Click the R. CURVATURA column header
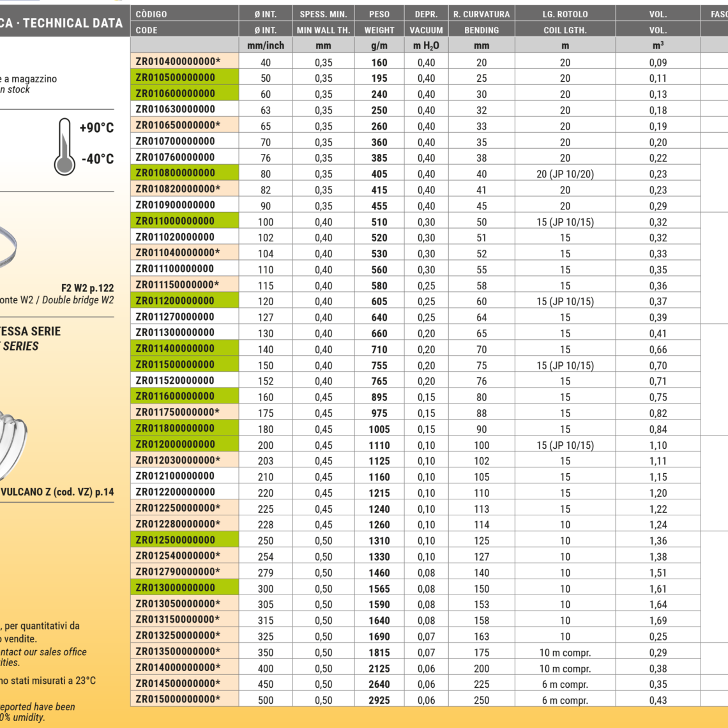Image resolution: width=728 pixels, height=728 pixels. [482, 13]
